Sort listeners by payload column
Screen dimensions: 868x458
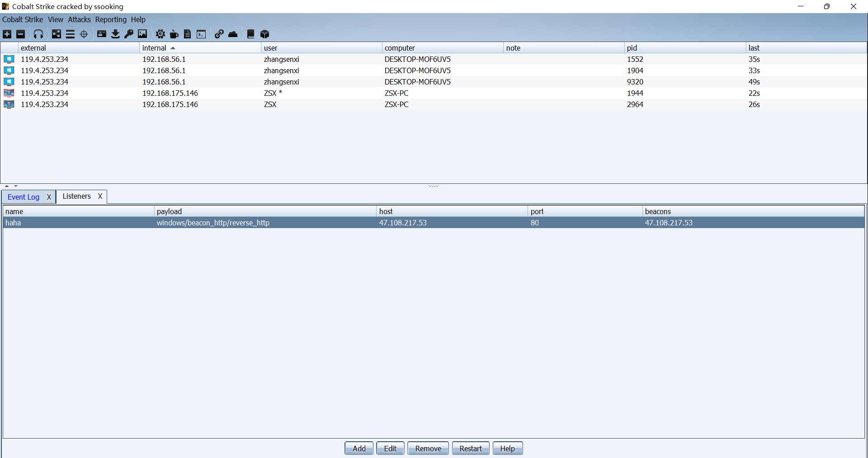(265, 211)
